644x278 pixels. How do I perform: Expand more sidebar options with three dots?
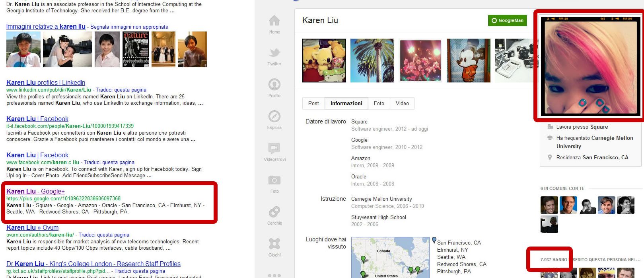(274, 275)
